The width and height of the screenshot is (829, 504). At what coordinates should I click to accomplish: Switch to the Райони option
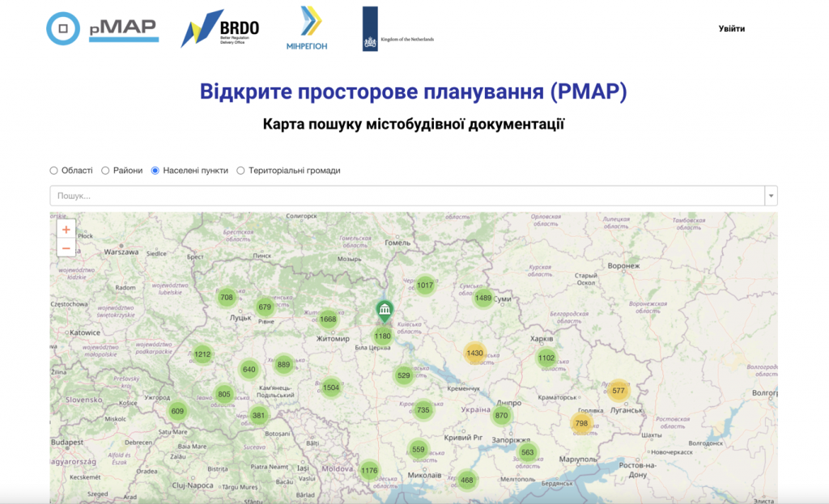click(105, 170)
